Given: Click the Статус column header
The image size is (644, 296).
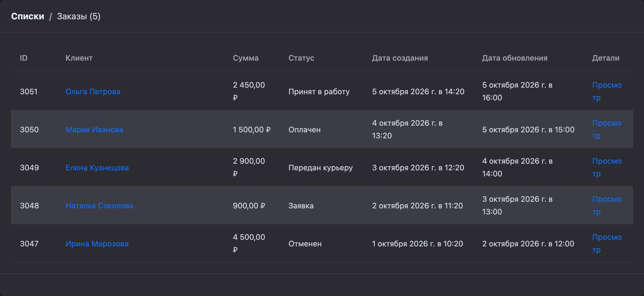Looking at the screenshot, I should 301,58.
